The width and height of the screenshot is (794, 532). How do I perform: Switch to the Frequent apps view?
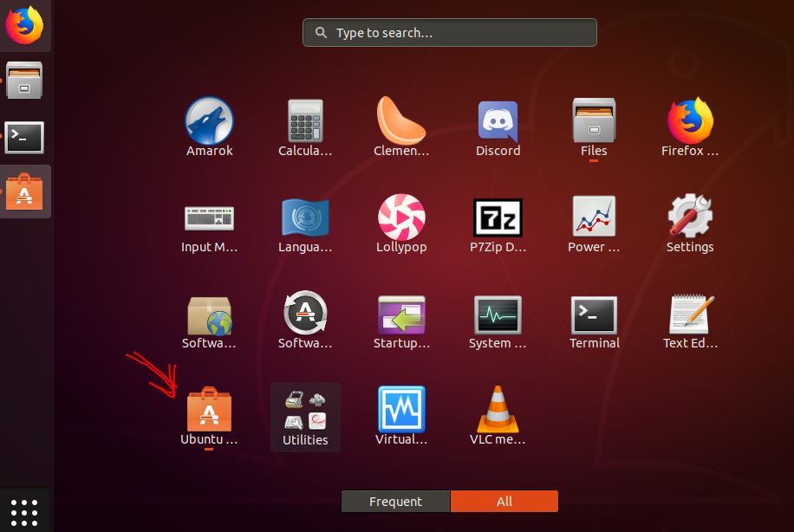pyautogui.click(x=395, y=501)
